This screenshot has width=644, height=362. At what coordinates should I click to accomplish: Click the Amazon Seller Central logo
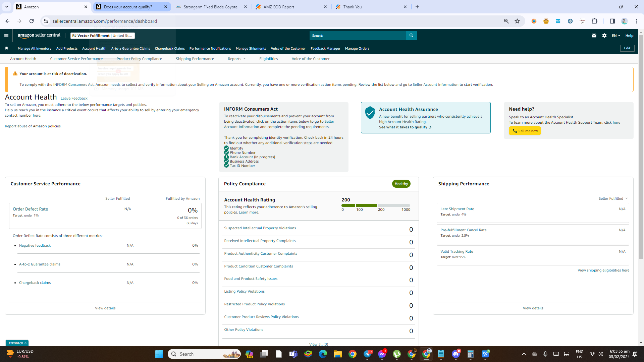(x=39, y=36)
